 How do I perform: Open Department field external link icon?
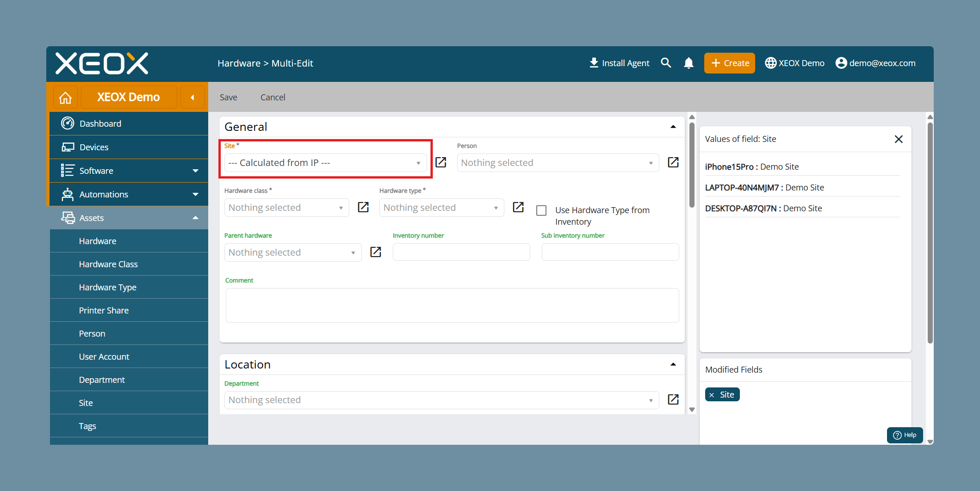[673, 399]
